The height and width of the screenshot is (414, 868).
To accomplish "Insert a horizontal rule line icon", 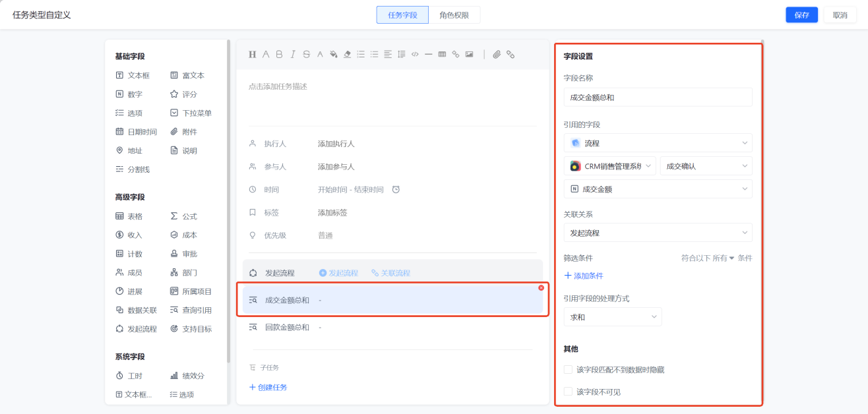I will pos(428,55).
